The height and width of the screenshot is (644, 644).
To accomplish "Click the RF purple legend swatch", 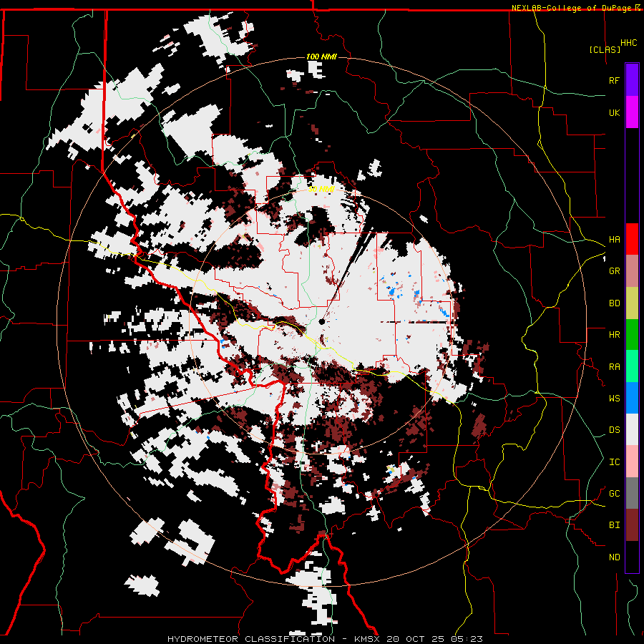I will (x=632, y=80).
